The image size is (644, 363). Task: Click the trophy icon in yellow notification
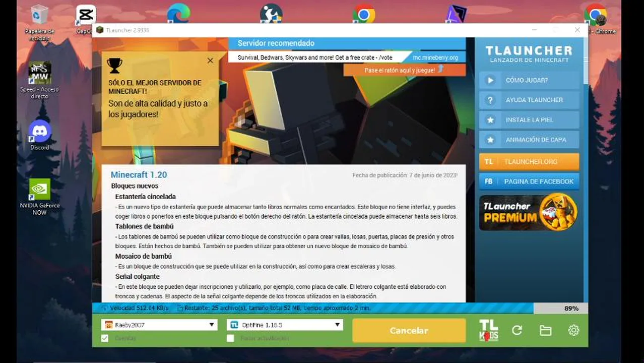(x=115, y=66)
